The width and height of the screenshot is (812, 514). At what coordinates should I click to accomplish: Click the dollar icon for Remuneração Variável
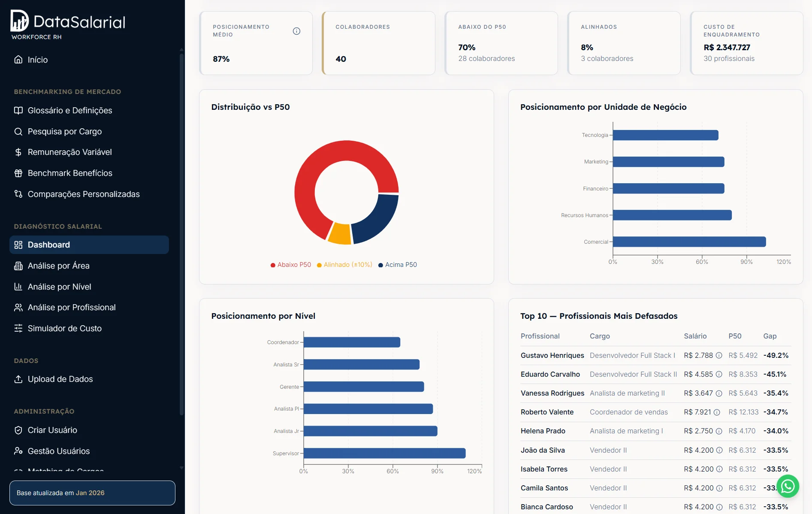click(x=18, y=152)
